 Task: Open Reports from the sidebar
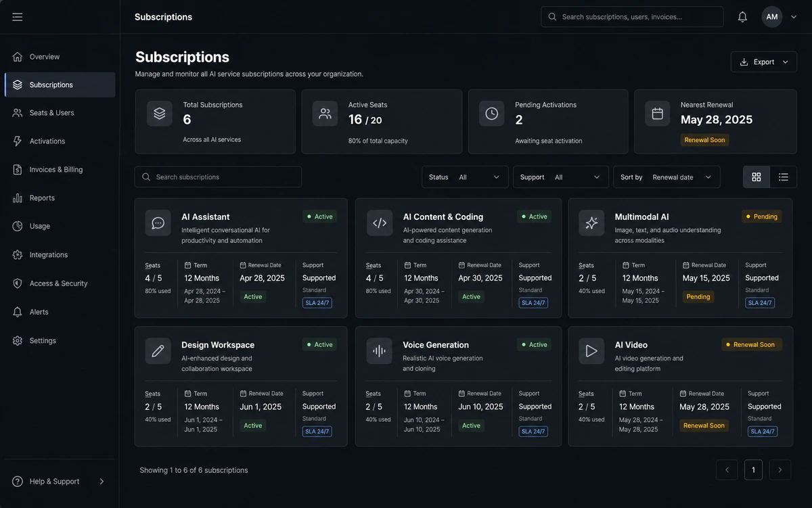(x=60, y=198)
